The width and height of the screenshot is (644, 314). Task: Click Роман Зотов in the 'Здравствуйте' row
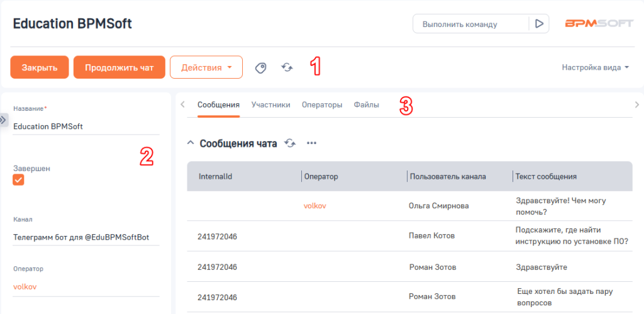[x=433, y=267]
